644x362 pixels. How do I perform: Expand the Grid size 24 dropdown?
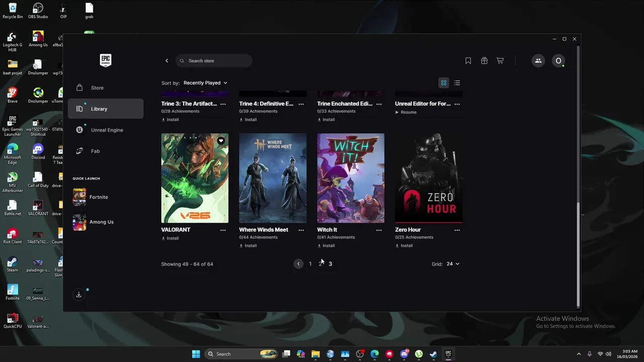point(453,264)
